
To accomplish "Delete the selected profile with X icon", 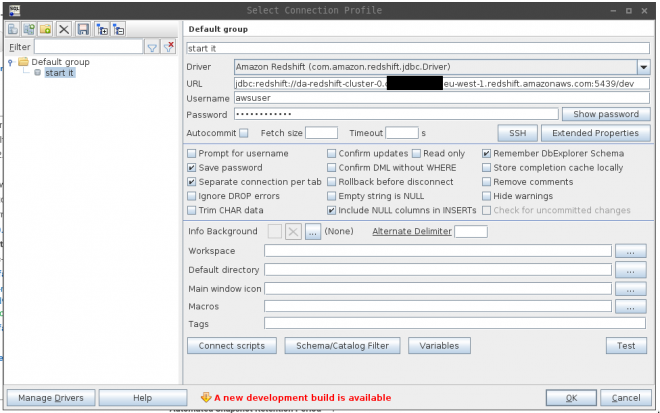I will [x=65, y=29].
